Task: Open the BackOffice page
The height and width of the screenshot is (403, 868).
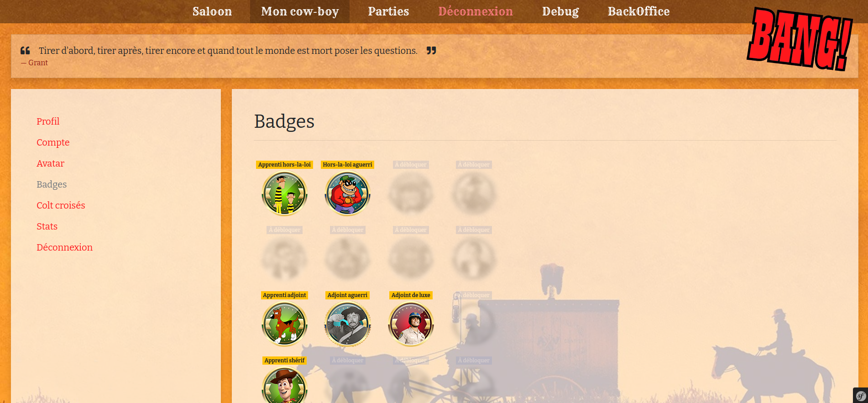Action: (638, 11)
